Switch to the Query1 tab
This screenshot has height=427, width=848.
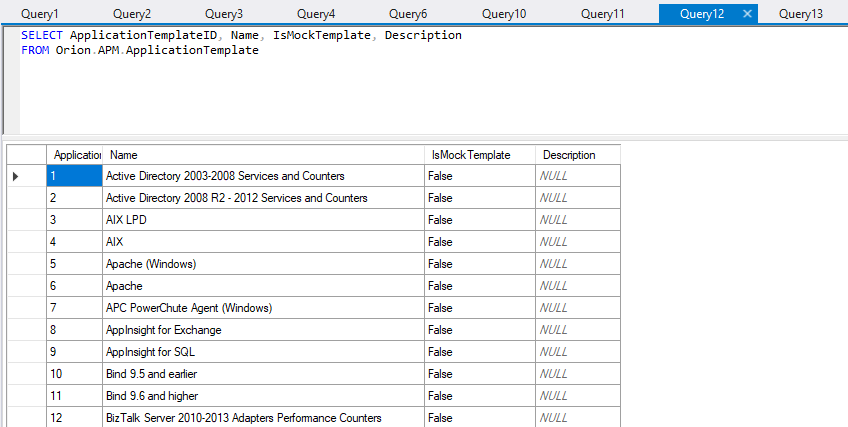click(39, 14)
